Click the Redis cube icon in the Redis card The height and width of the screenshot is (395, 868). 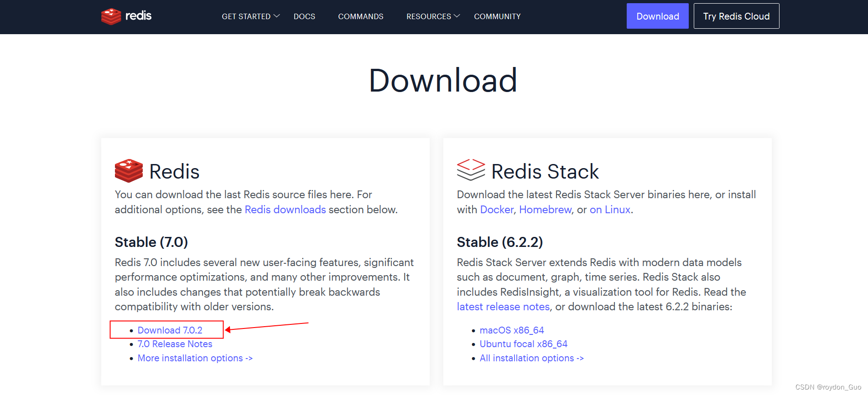[x=129, y=171]
